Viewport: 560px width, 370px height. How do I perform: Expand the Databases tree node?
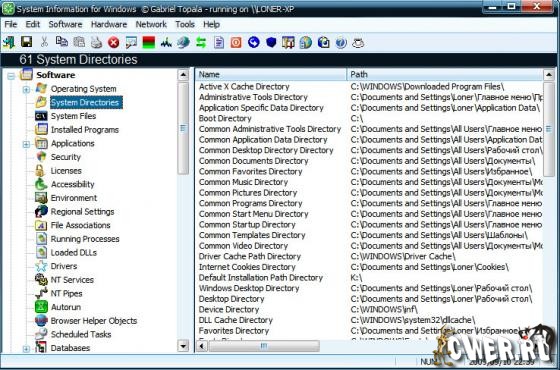(26, 349)
